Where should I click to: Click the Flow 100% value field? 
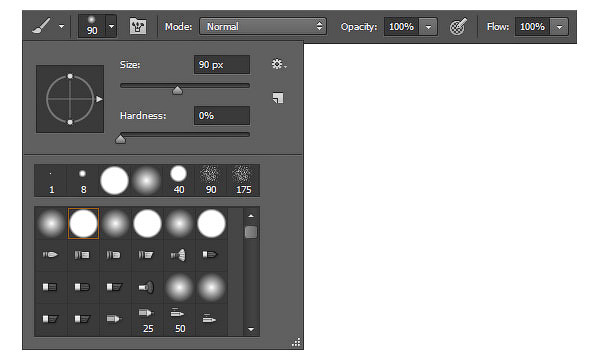532,27
